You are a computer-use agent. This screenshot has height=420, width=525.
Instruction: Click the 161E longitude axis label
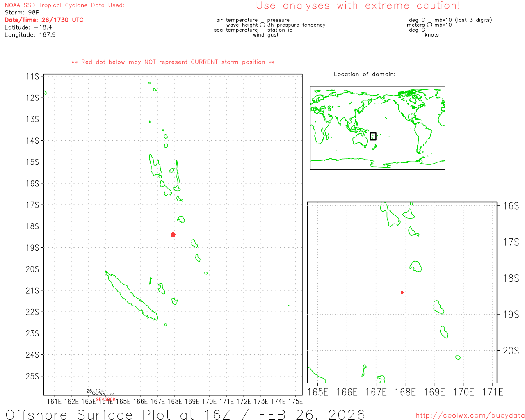click(x=54, y=401)
